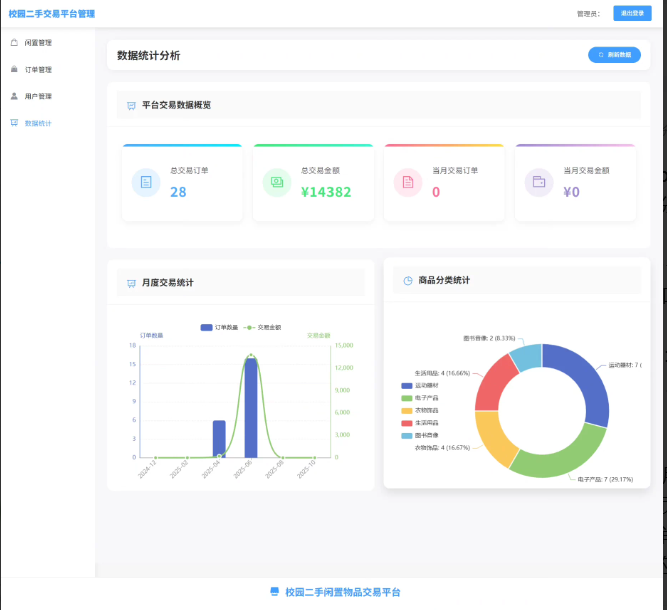
Task: Click the 2025-08 x-axis label
Action: click(x=274, y=469)
